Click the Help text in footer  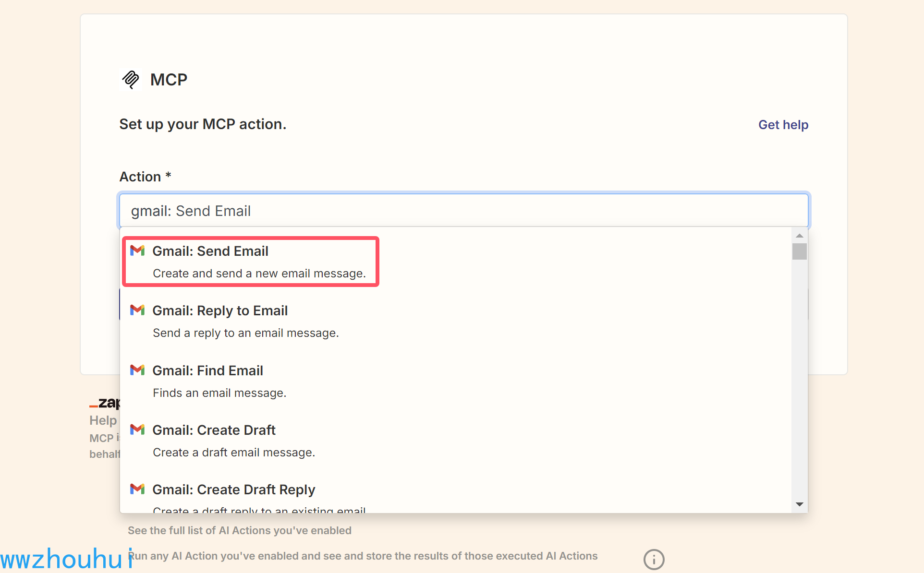point(103,420)
